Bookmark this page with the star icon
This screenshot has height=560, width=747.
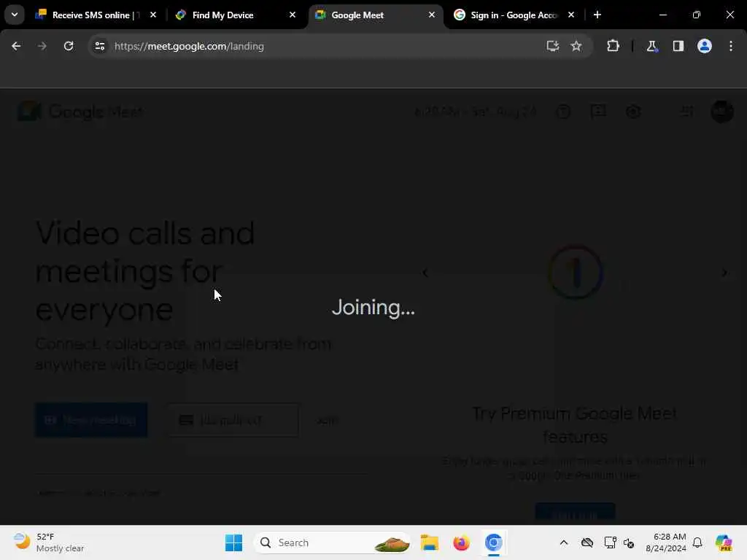pos(576,46)
